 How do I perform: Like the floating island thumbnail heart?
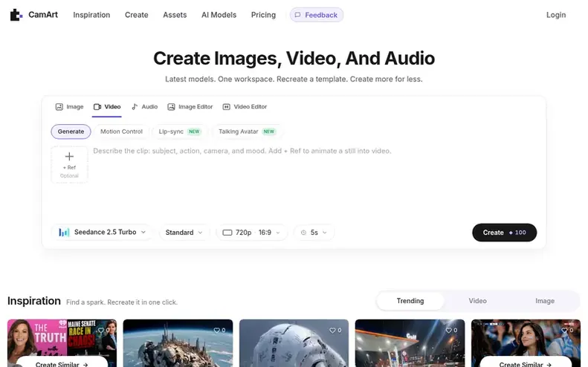(x=217, y=331)
